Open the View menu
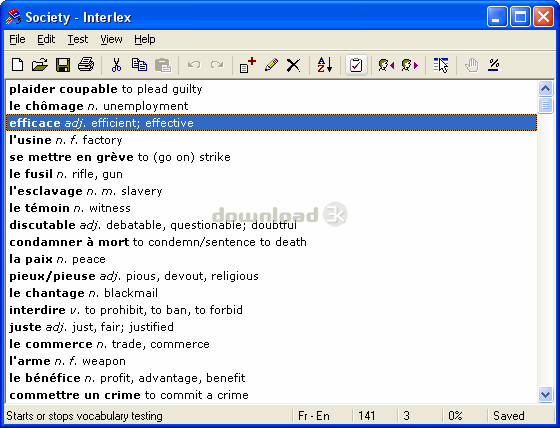 point(111,39)
